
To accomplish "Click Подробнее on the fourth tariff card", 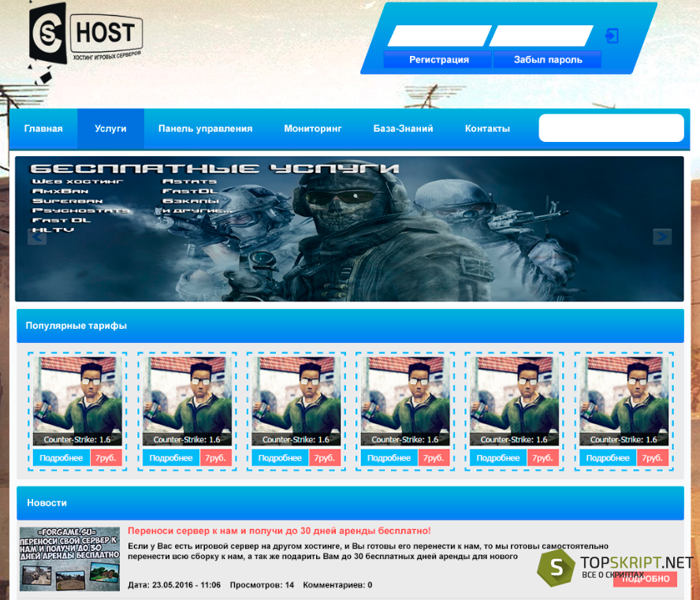I will pyautogui.click(x=389, y=458).
